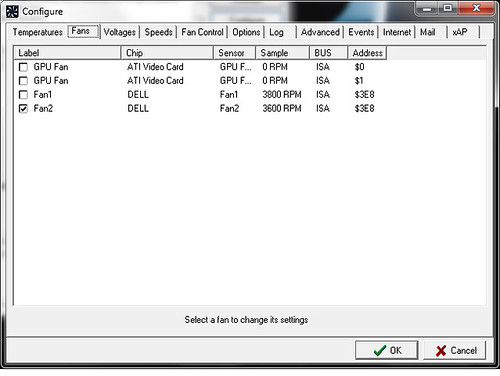Select the Advanced tab
This screenshot has height=376, width=500.
pyautogui.click(x=320, y=32)
